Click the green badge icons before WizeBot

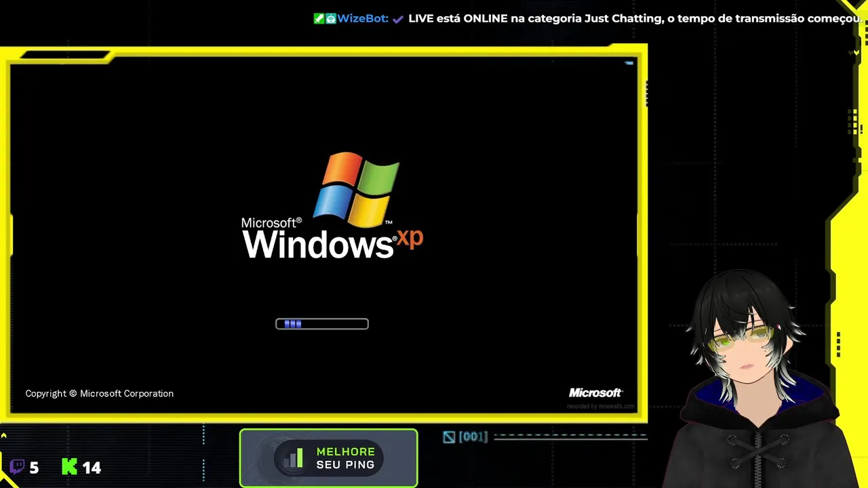pyautogui.click(x=325, y=18)
